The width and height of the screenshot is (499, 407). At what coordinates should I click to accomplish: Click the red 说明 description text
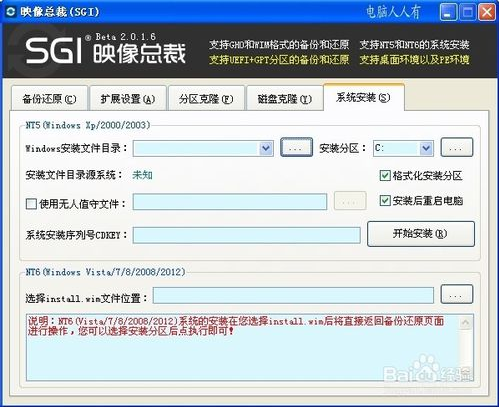click(236, 326)
